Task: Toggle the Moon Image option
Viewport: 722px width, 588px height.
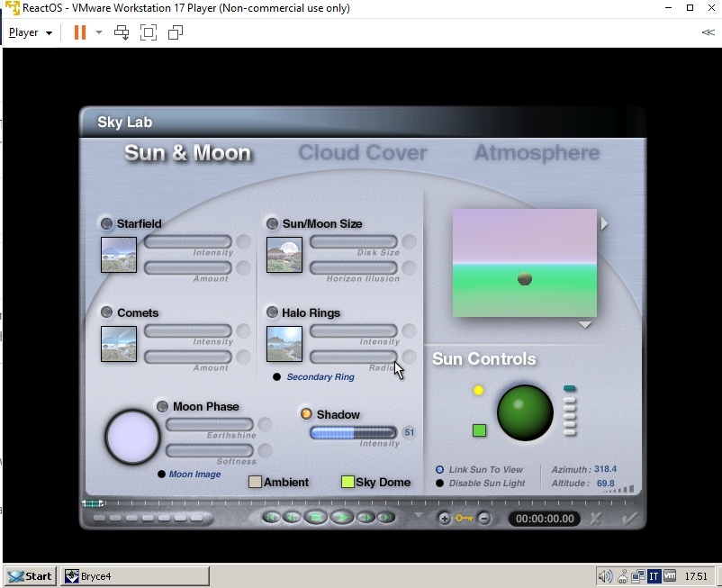Action: 161,475
